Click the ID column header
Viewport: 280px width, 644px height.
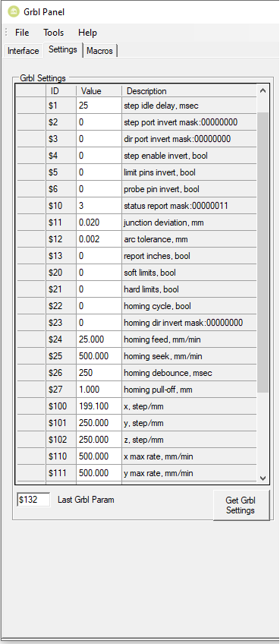pyautogui.click(x=61, y=91)
